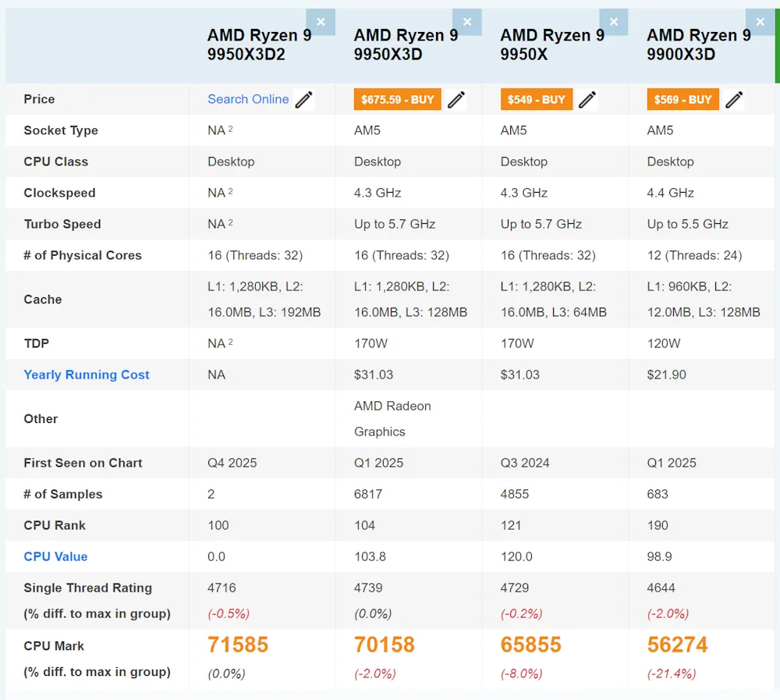Edit price pencil for Ryzen 9 9950X3D2
Image resolution: width=780 pixels, height=700 pixels.
tap(304, 100)
